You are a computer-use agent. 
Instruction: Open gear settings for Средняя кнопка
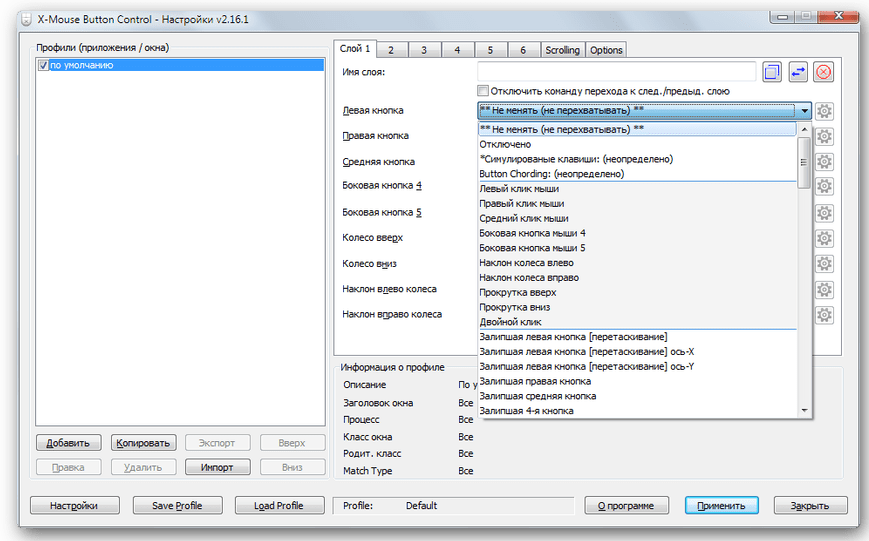click(x=824, y=162)
